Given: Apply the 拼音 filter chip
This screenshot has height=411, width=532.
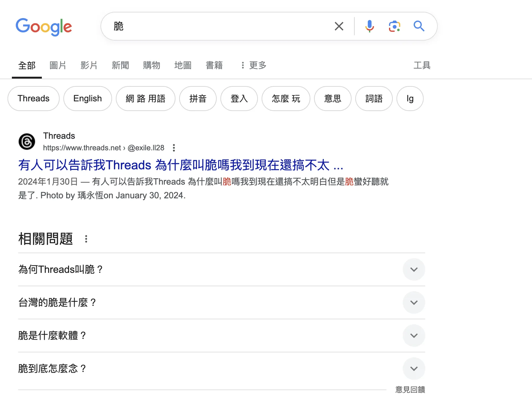Looking at the screenshot, I should coord(198,99).
